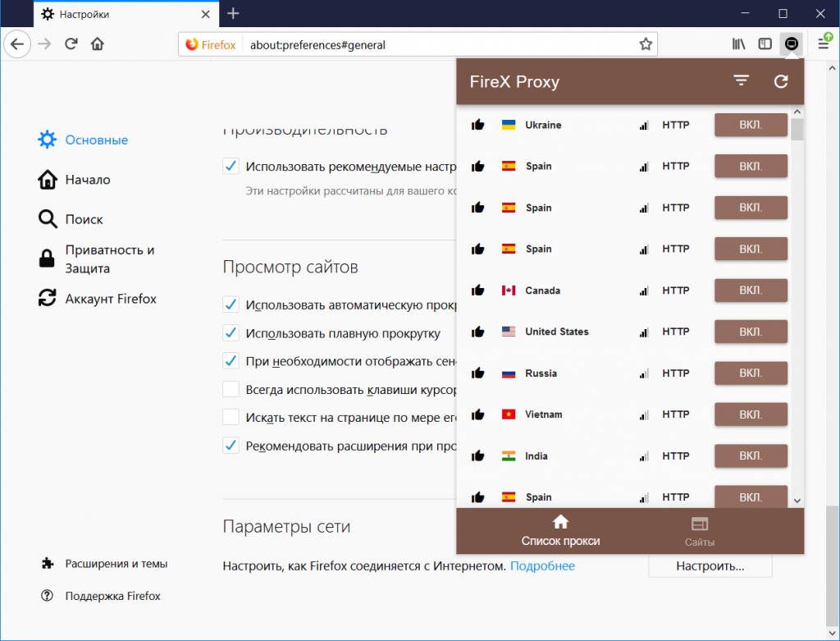Click the up arrow of proxy list scrollbar

pyautogui.click(x=797, y=112)
